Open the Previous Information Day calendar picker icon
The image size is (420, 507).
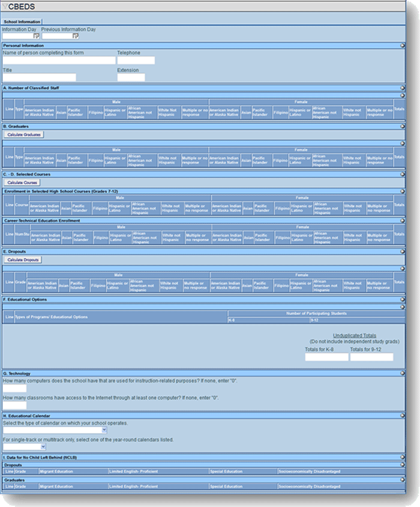76,36
